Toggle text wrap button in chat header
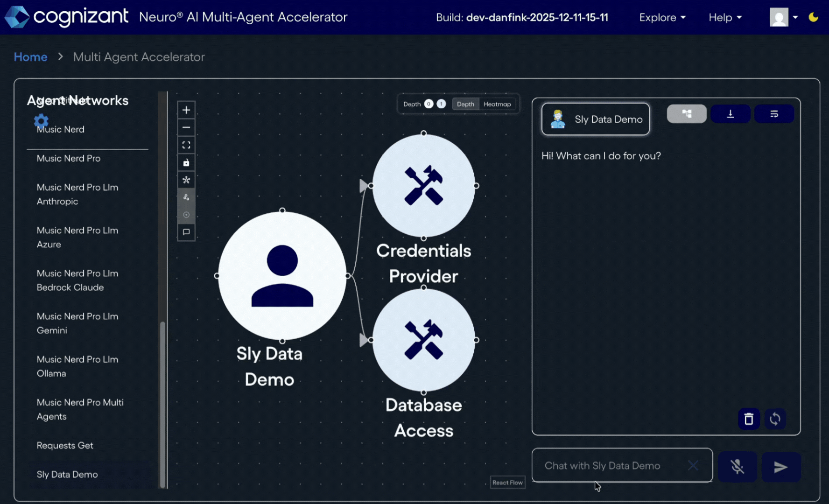The width and height of the screenshot is (829, 504). [774, 114]
